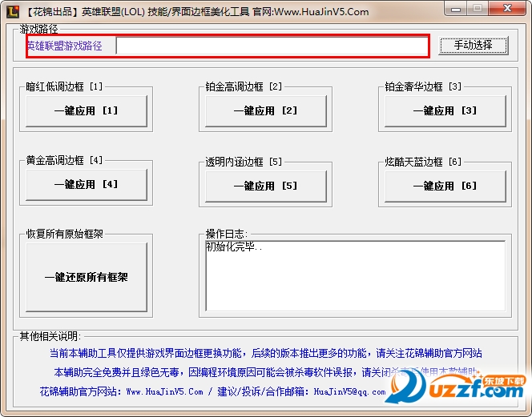Click the HuaJinV5@qq.com email text
The height and width of the screenshot is (417, 532).
tap(349, 392)
